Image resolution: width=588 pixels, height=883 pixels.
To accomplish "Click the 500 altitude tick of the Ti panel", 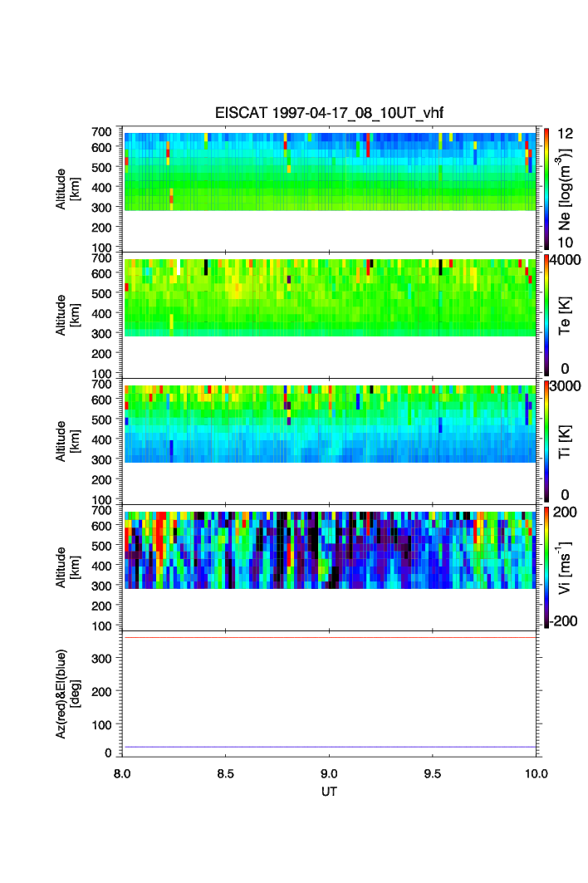I will tap(101, 419).
